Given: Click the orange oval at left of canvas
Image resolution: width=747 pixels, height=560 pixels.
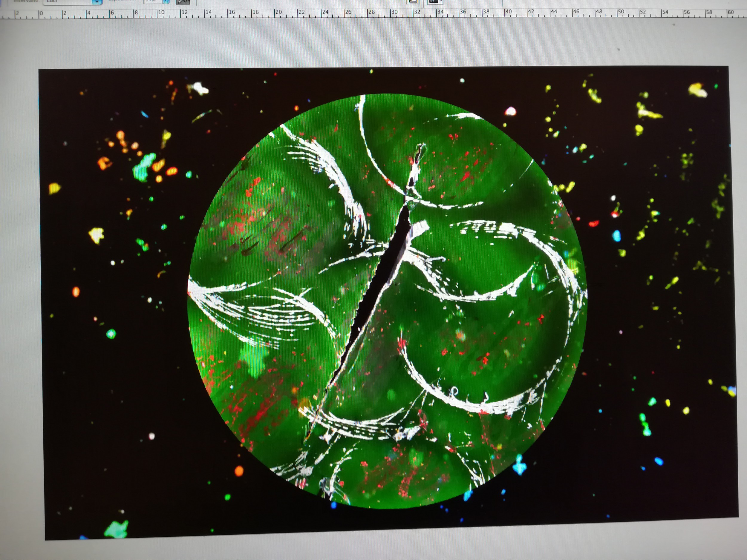Looking at the screenshot, I should tap(76, 291).
